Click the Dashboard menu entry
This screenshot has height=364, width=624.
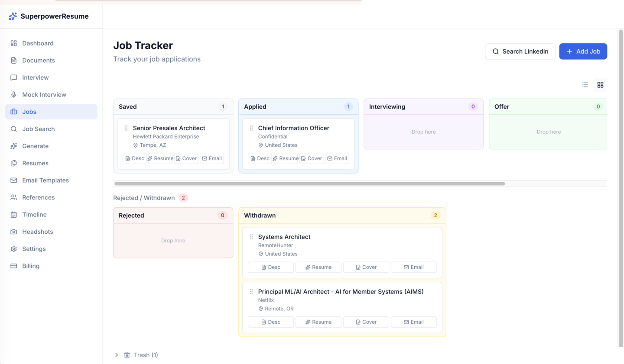pyautogui.click(x=38, y=43)
